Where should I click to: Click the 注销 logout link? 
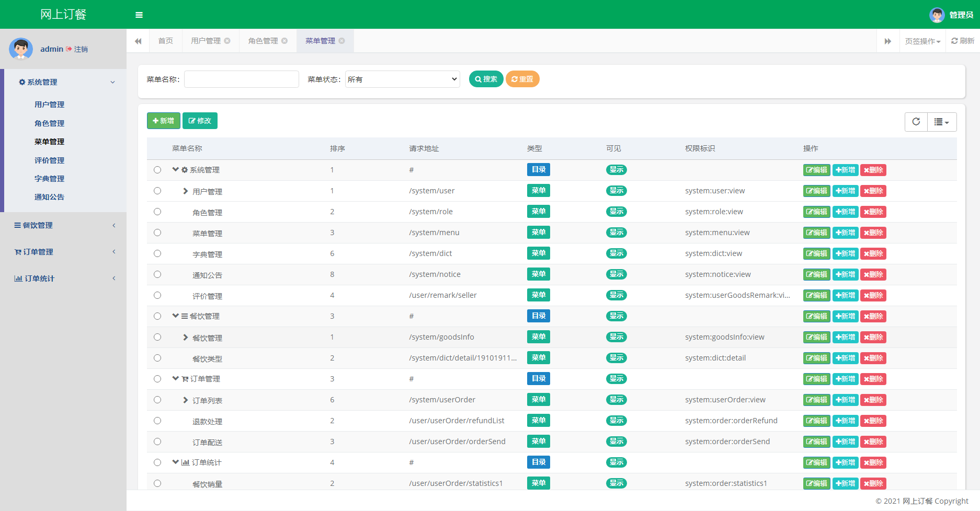coord(77,49)
